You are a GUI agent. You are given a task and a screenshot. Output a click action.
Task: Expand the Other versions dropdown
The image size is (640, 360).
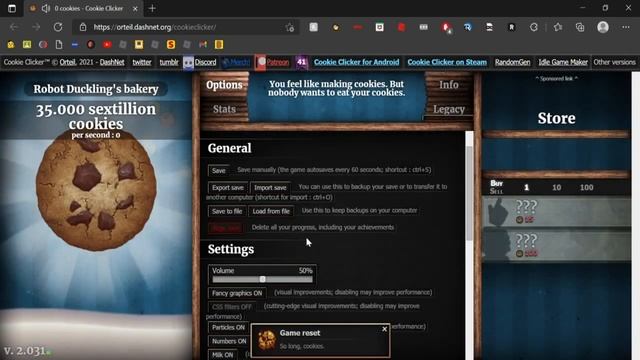pos(614,62)
